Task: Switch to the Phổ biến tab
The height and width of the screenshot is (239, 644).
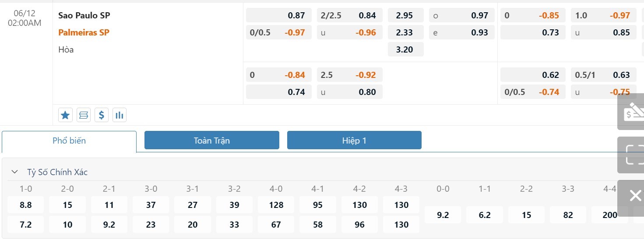Action: pyautogui.click(x=69, y=141)
